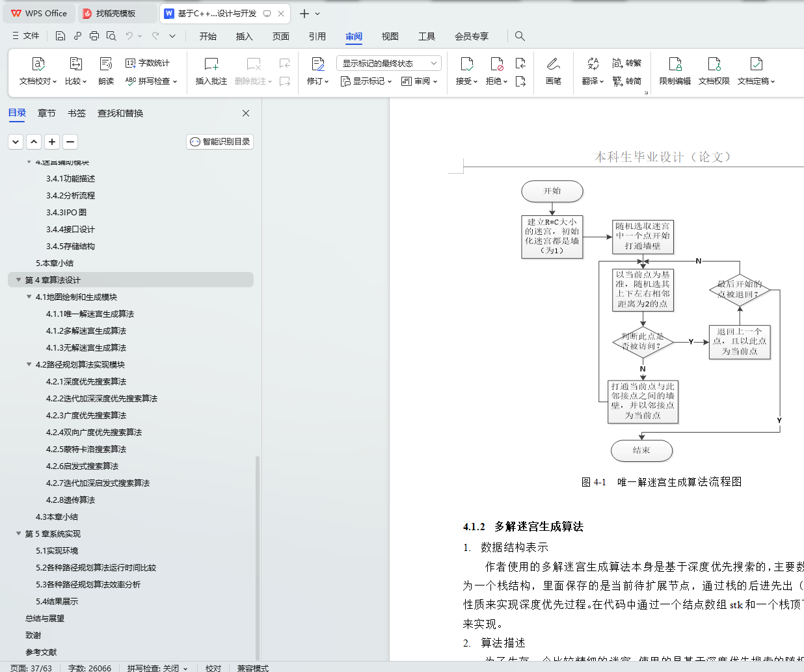Switch to the 视图 ribbon tab

click(390, 36)
